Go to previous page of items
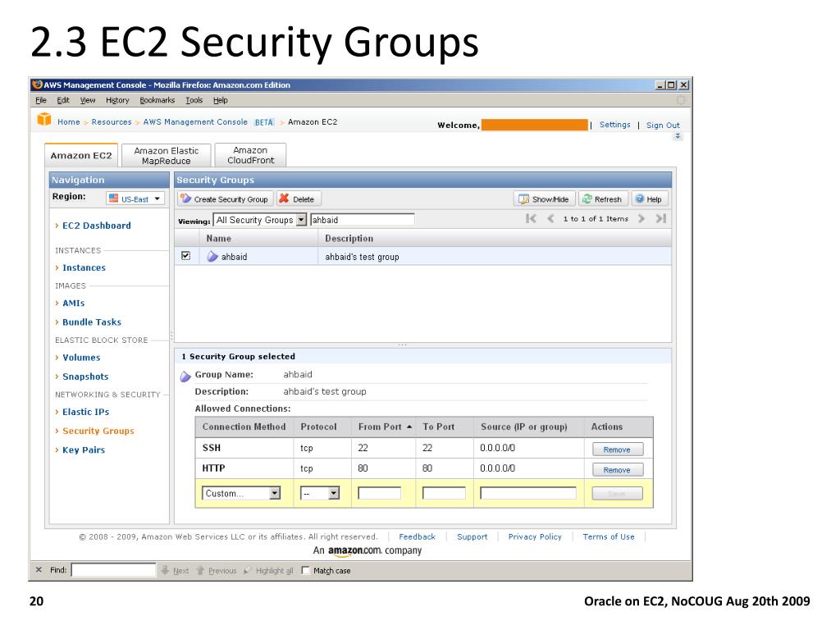 550,218
